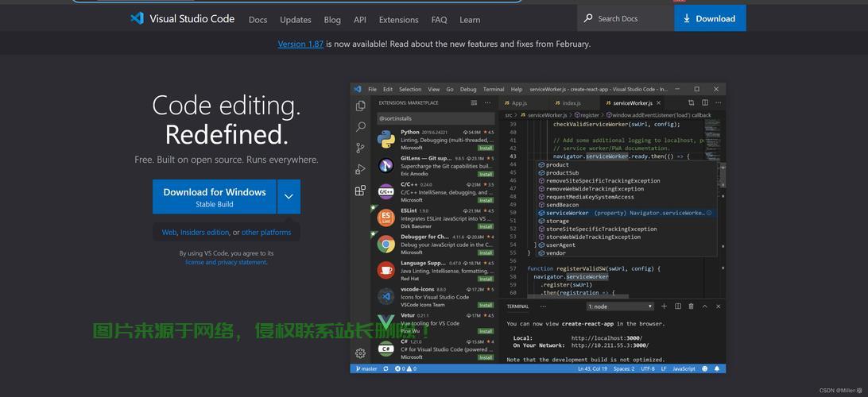The height and width of the screenshot is (397, 868).
Task: Open the Selection menu in VS Code
Action: pos(410,89)
